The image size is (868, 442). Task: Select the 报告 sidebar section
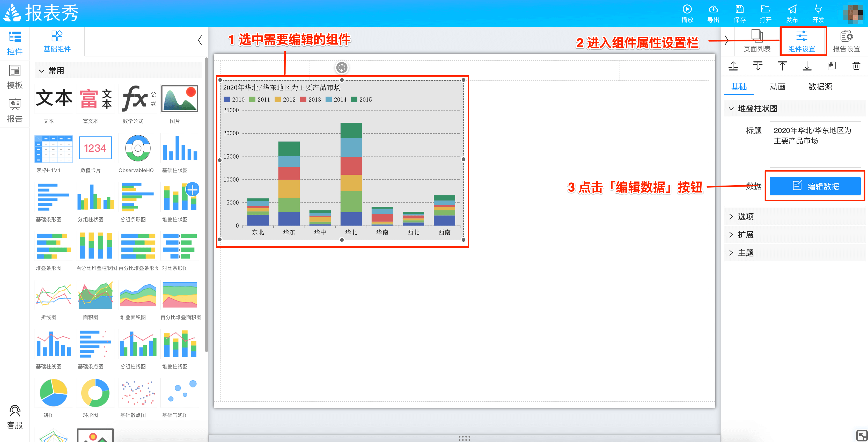[15, 110]
